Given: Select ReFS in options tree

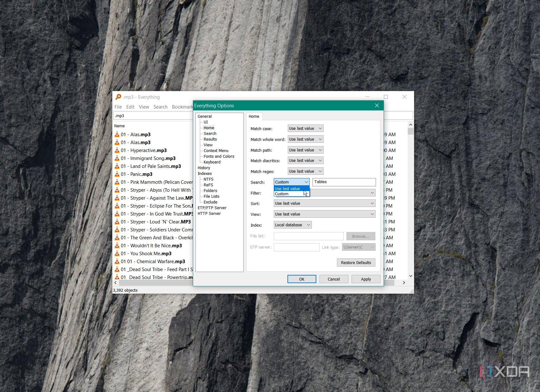Looking at the screenshot, I should [x=208, y=185].
